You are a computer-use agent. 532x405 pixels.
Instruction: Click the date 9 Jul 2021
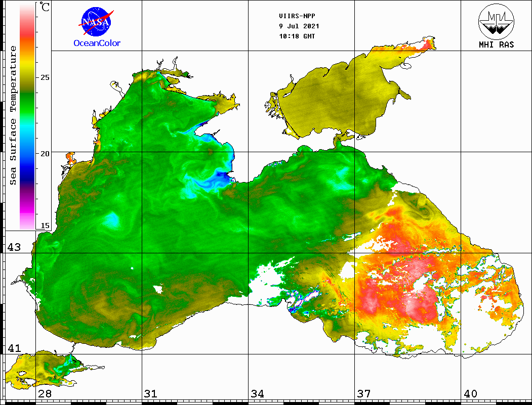[299, 26]
